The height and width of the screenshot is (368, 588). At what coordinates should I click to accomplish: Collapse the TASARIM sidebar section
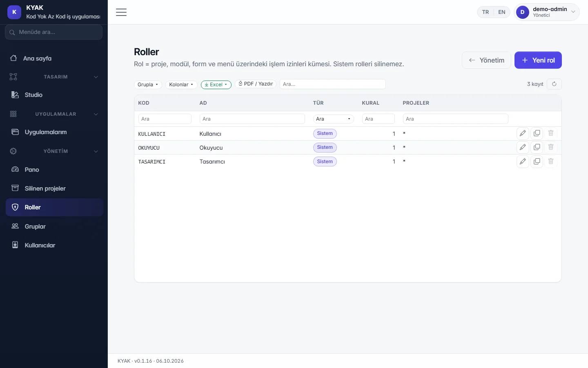tap(54, 77)
